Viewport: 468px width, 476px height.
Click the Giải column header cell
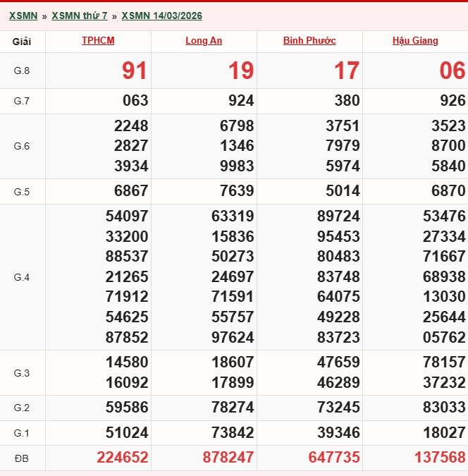tap(22, 42)
